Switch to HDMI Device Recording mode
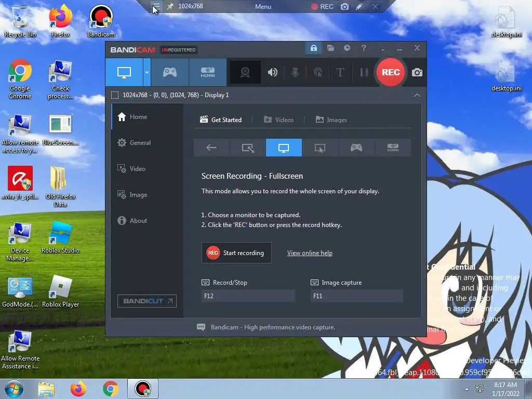The image size is (532, 399). tap(208, 72)
